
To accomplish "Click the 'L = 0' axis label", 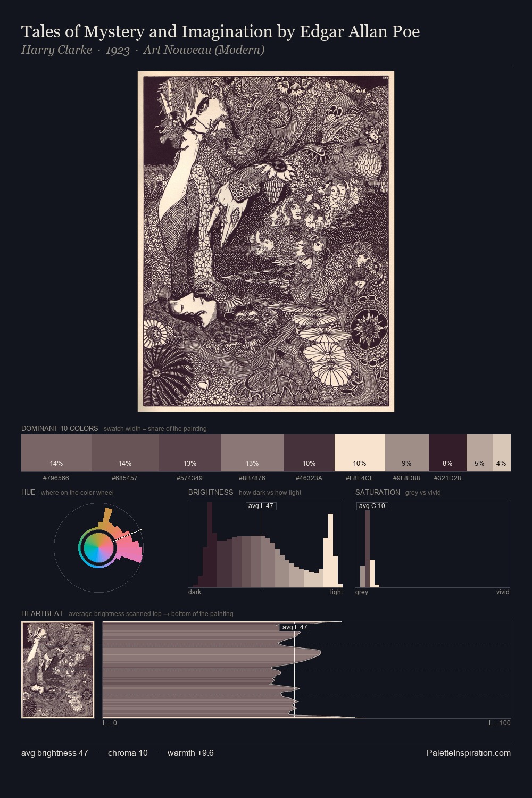I will click(110, 723).
